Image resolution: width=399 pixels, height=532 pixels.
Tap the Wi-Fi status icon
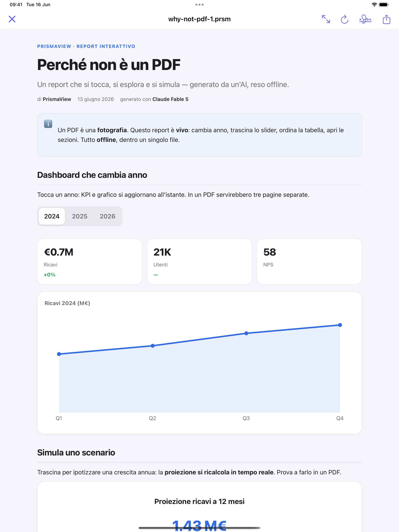click(374, 5)
